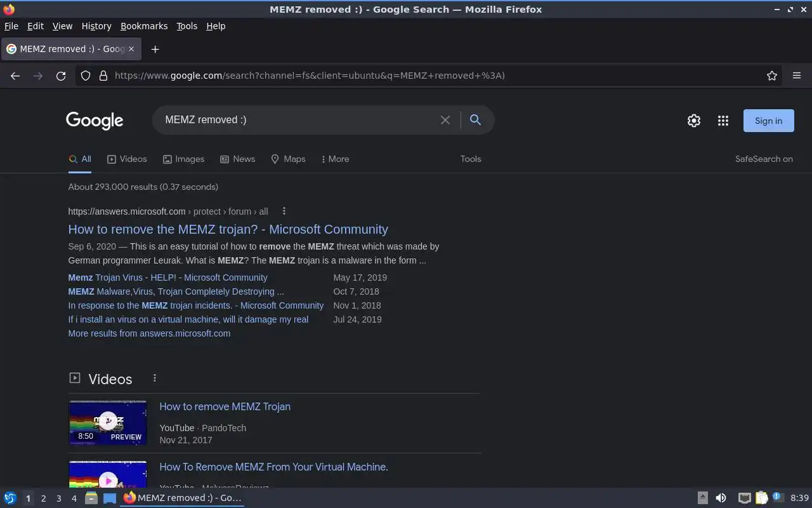812x508 pixels.
Task: Reload the page with the refresh icon
Action: click(61, 76)
